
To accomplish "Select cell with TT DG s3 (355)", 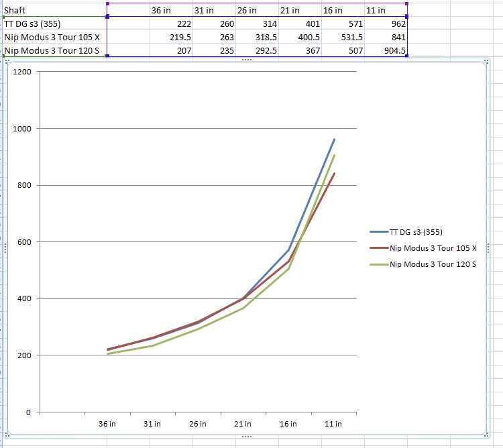I will tap(54, 23).
